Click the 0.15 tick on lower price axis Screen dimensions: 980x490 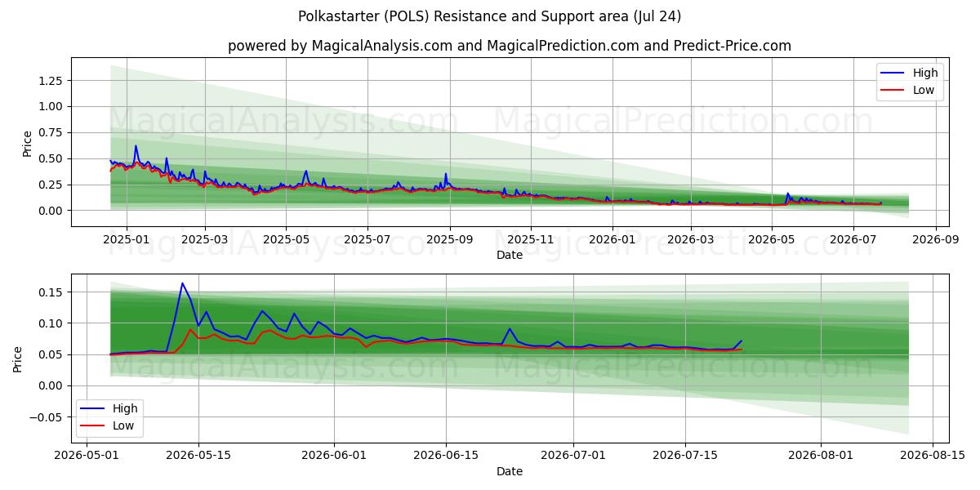click(x=51, y=292)
